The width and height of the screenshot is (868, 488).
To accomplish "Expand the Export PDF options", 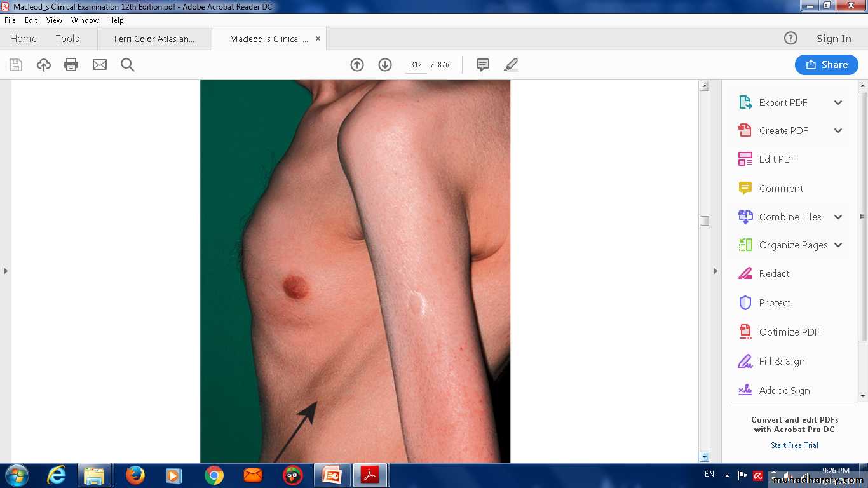I will click(838, 103).
